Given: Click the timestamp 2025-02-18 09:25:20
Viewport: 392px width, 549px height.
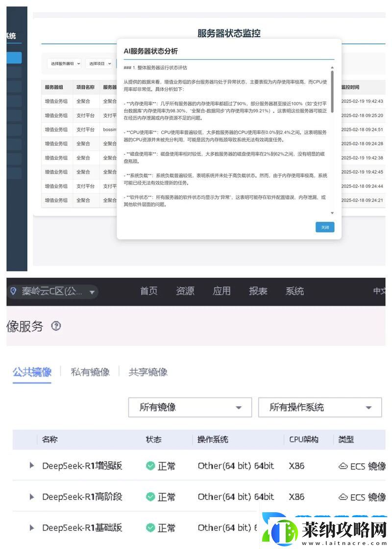Looking at the screenshot, I should tap(362, 115).
